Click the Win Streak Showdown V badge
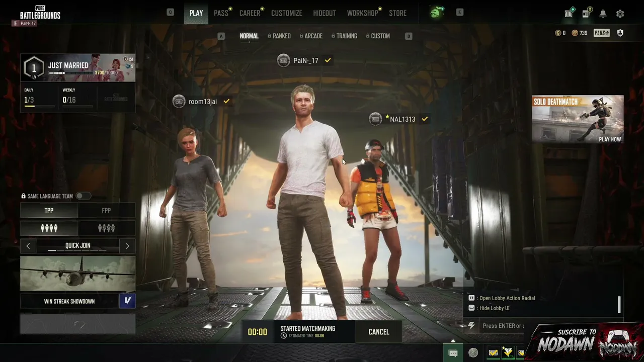644x362 pixels. (x=127, y=301)
